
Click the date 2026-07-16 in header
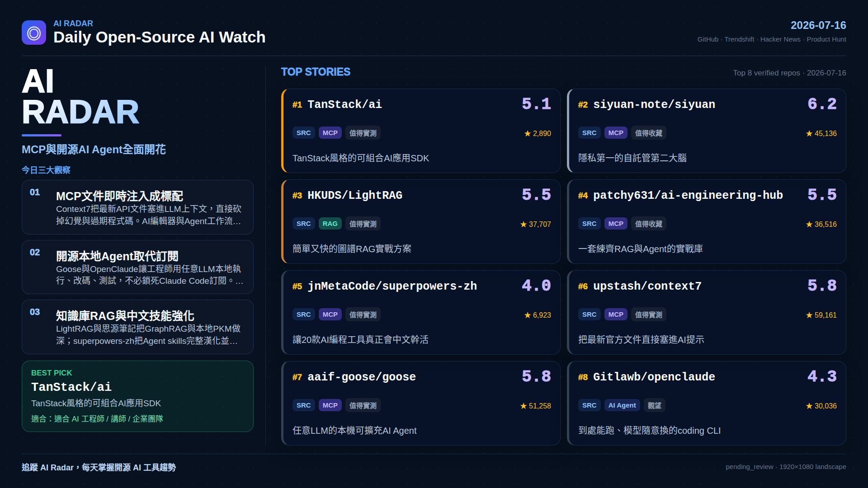point(818,25)
